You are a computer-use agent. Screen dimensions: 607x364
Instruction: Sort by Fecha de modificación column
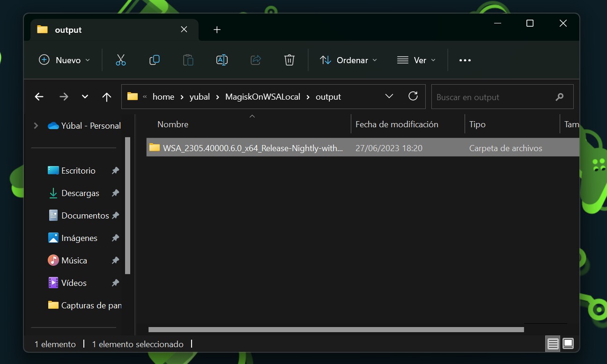[x=397, y=124]
